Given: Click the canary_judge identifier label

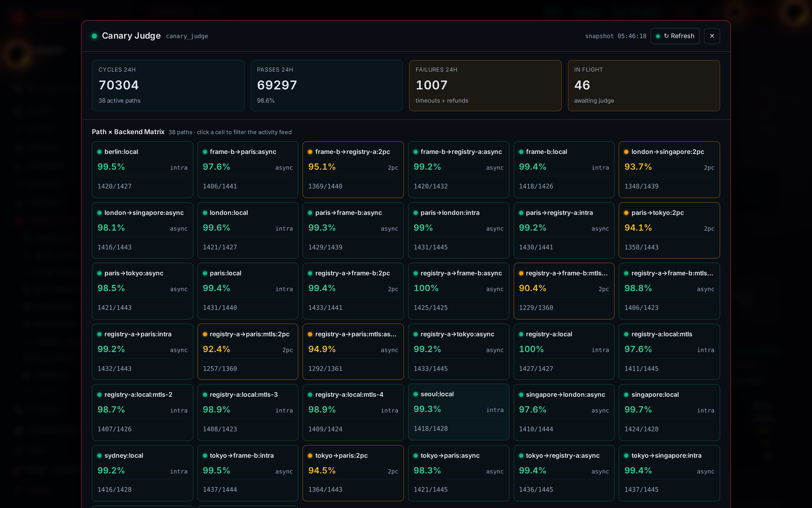Looking at the screenshot, I should tap(187, 36).
